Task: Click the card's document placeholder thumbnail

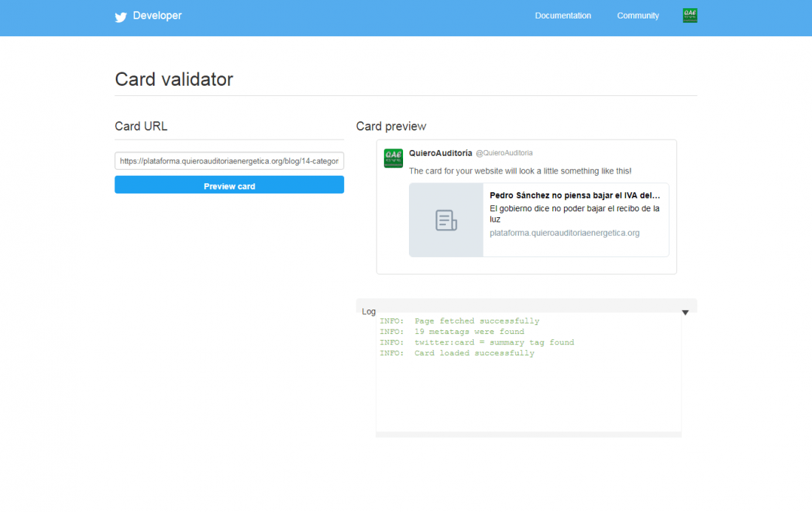Action: (x=446, y=219)
